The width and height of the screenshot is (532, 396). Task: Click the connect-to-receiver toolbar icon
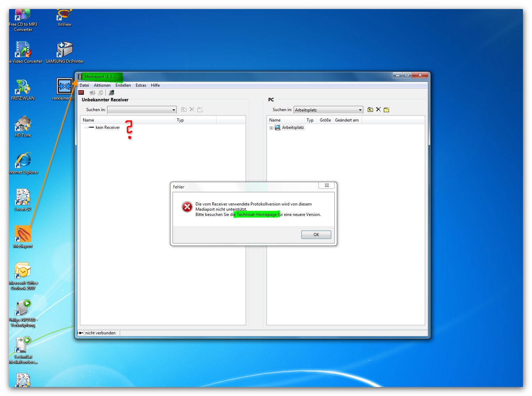(x=111, y=93)
